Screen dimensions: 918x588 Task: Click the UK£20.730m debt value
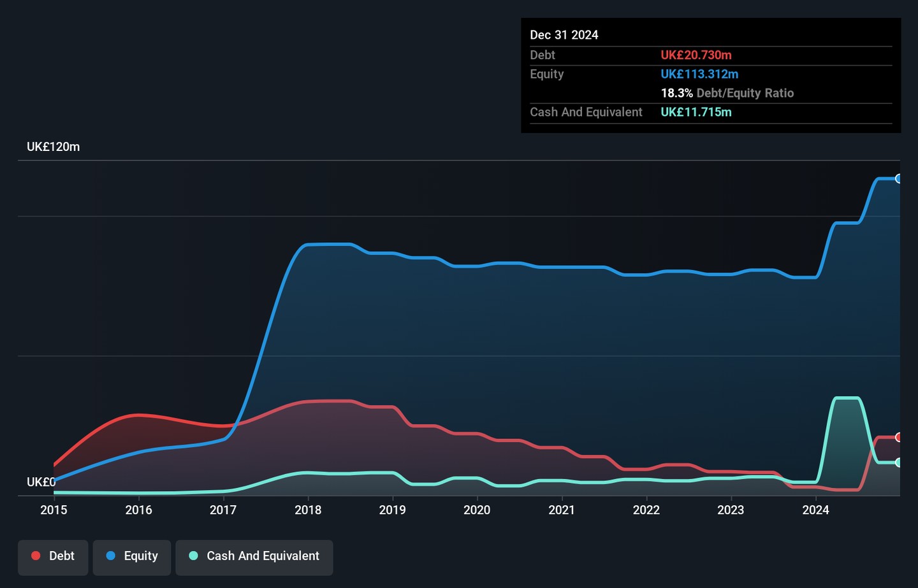pyautogui.click(x=696, y=55)
